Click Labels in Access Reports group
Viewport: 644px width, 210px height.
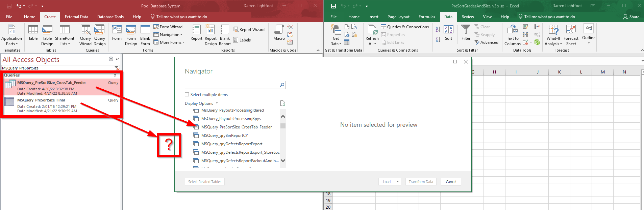point(242,40)
